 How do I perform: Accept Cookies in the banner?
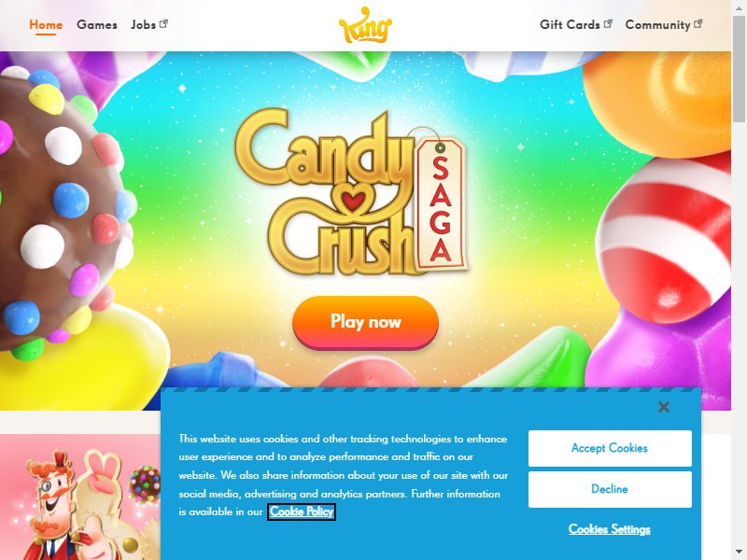coord(610,448)
